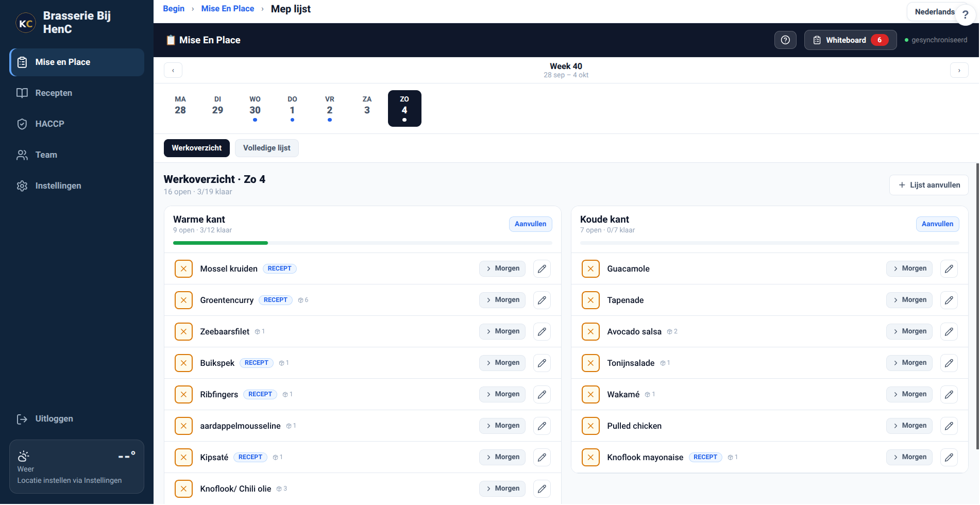Switch to Volledige lijst tab
The image size is (980, 505).
point(266,148)
